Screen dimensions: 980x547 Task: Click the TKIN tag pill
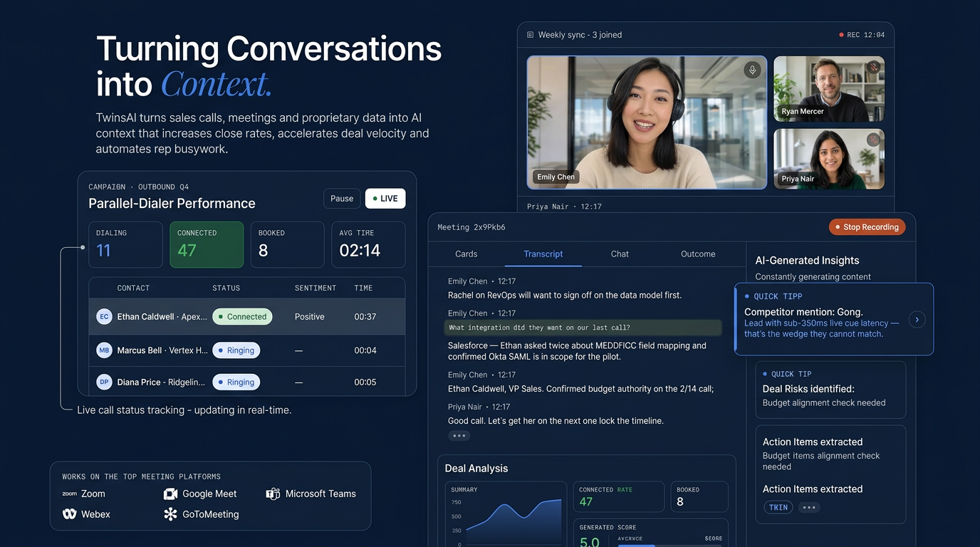778,508
